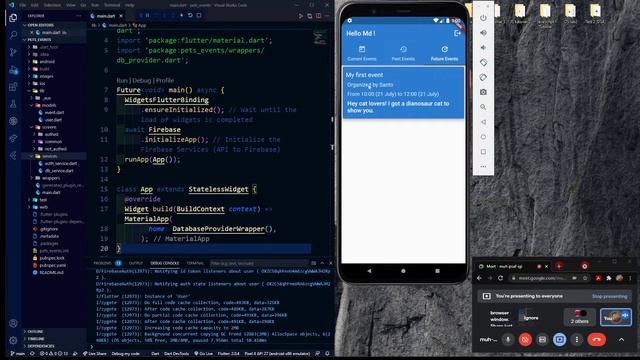Open the Explorer view in activity bar

(x=13, y=18)
